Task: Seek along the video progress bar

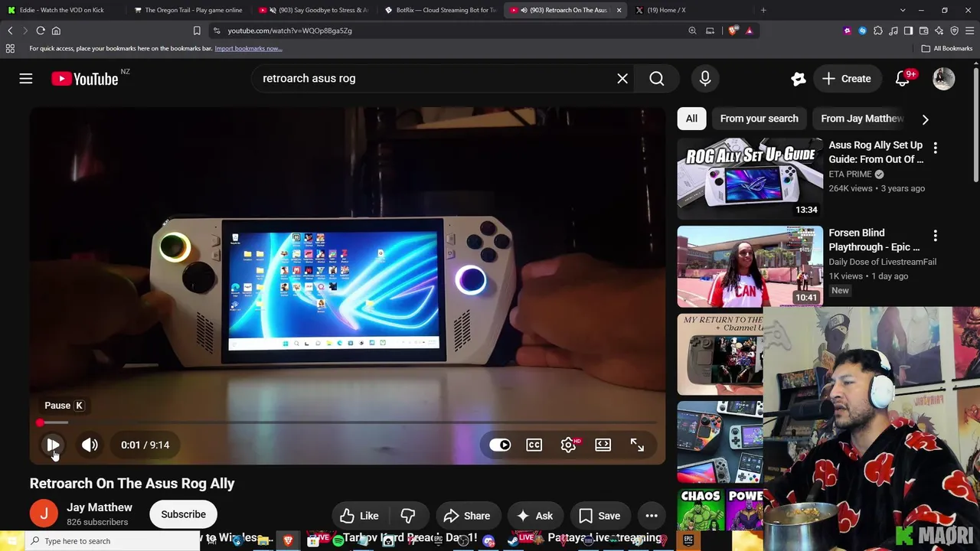Action: 348,422
